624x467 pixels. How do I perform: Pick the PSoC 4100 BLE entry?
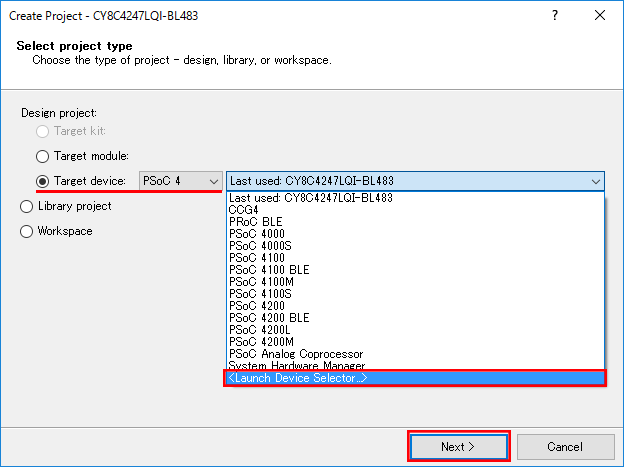(x=415, y=270)
